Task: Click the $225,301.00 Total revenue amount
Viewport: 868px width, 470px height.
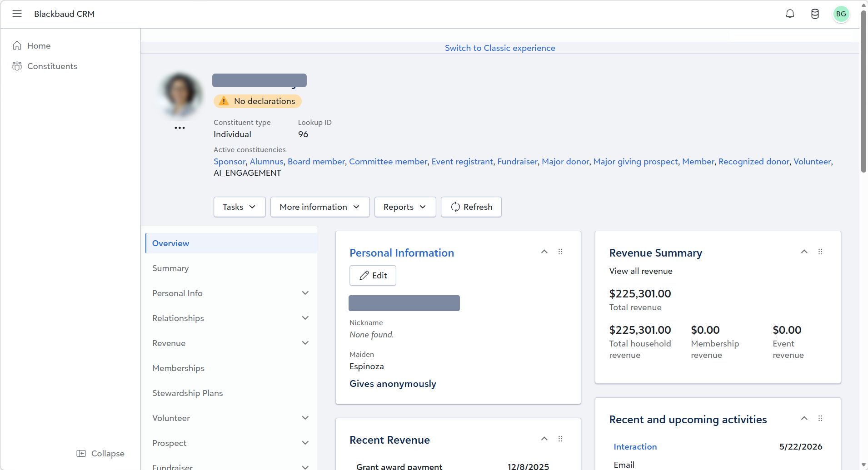Action: pos(640,294)
